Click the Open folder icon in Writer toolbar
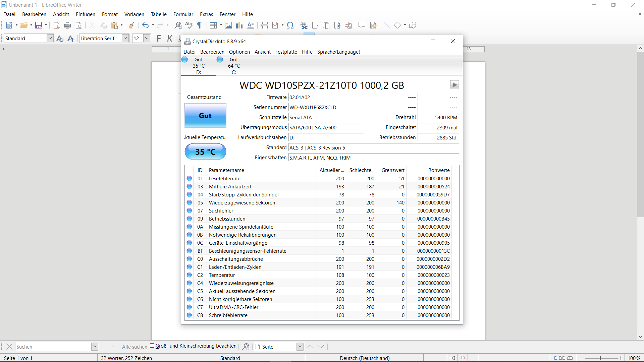 click(x=23, y=25)
